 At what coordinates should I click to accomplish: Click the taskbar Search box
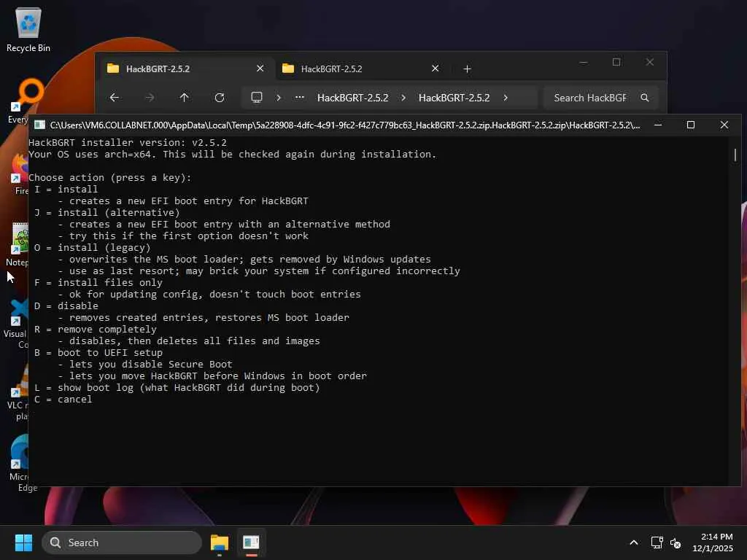(122, 542)
